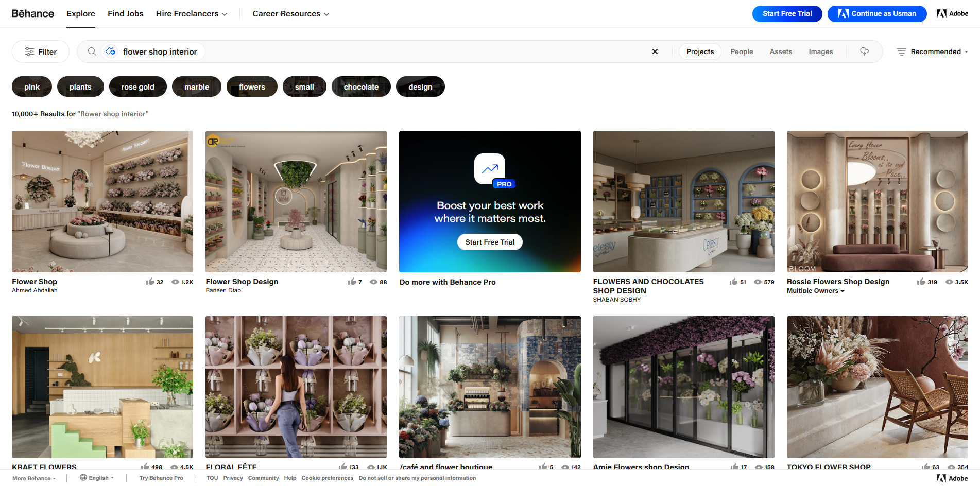Click the like icon on Rossie Flowers Shop Design
Screen dimensions: 980x486
(x=920, y=282)
